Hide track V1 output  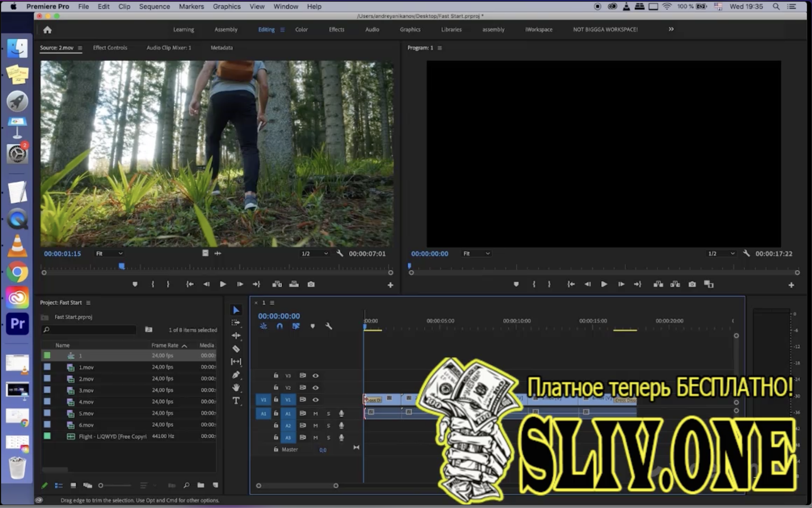tap(316, 400)
